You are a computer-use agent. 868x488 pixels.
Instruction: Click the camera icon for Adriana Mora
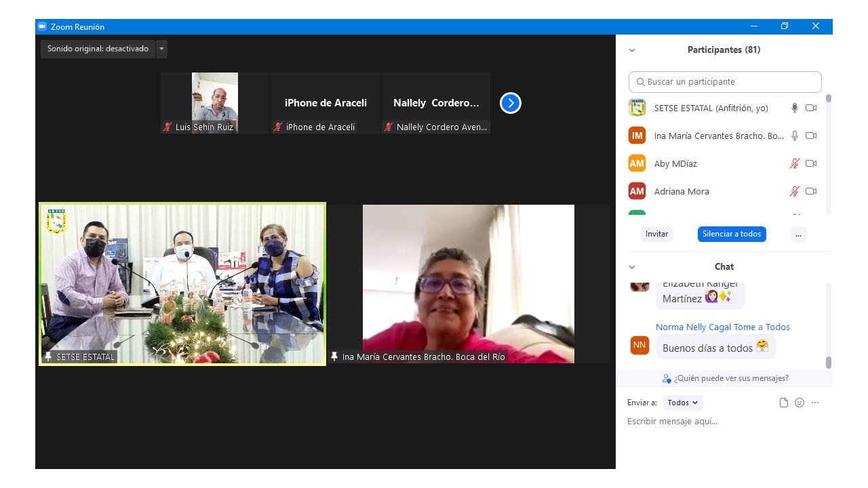tap(811, 191)
